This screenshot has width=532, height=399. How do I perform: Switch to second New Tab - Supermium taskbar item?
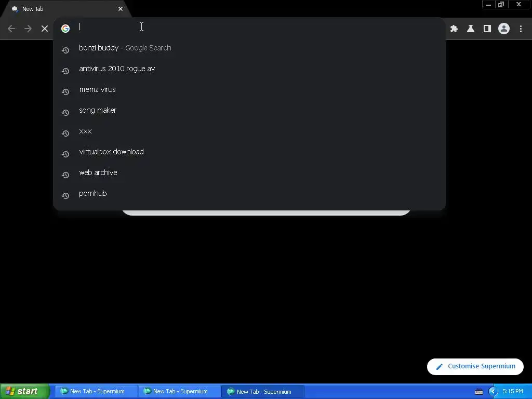[179, 392]
